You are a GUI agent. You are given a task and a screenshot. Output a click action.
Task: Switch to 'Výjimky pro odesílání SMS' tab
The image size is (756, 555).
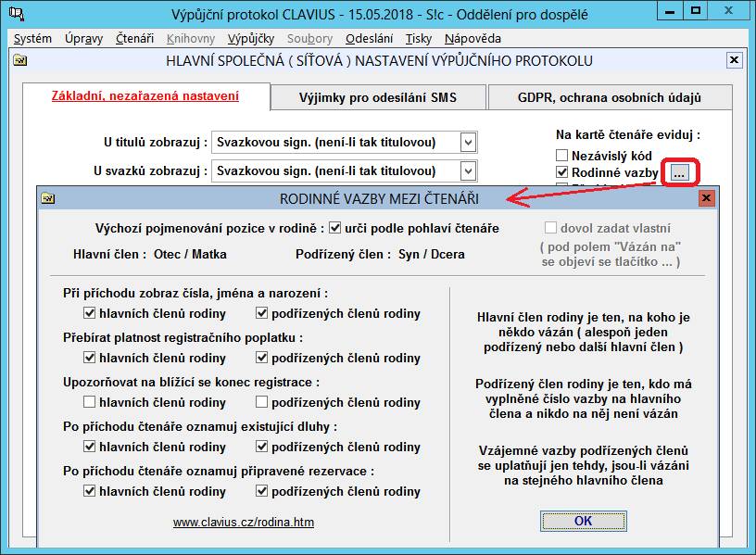tap(378, 97)
